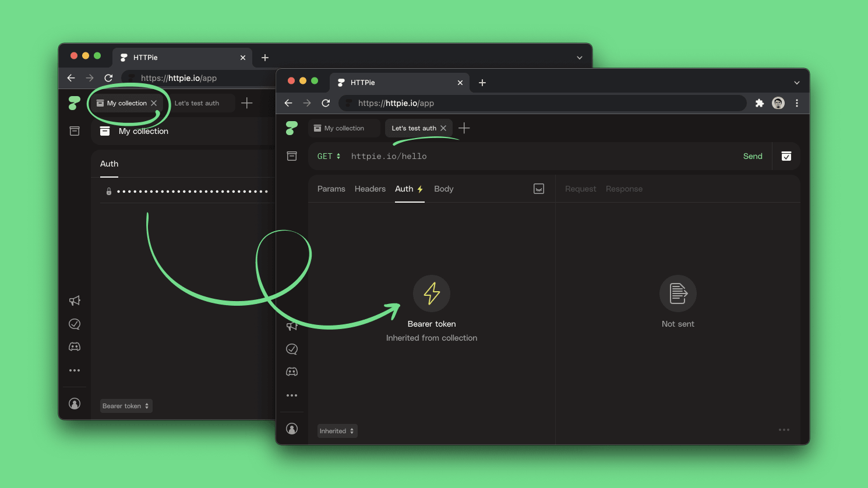This screenshot has width=868, height=488.
Task: Switch to the Headers tab
Action: tap(370, 189)
